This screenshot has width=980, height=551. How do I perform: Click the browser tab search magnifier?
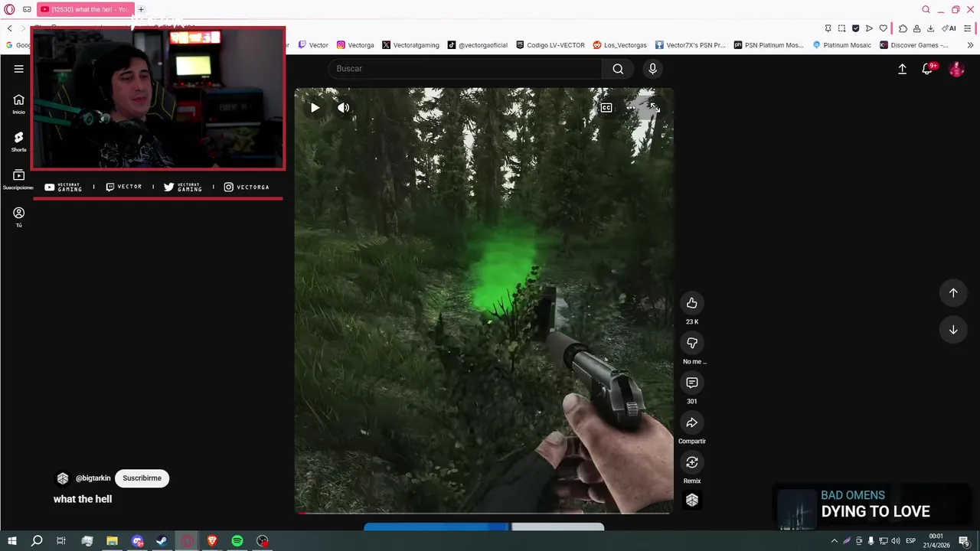[926, 9]
